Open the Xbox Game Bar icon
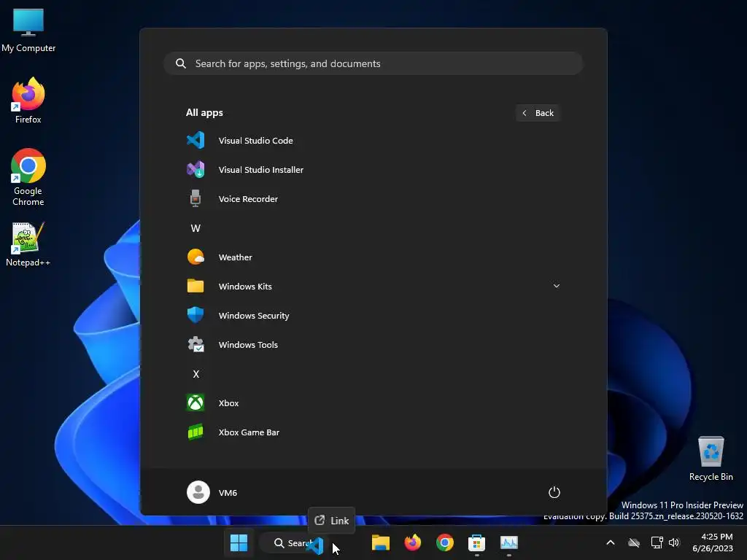 tap(196, 432)
